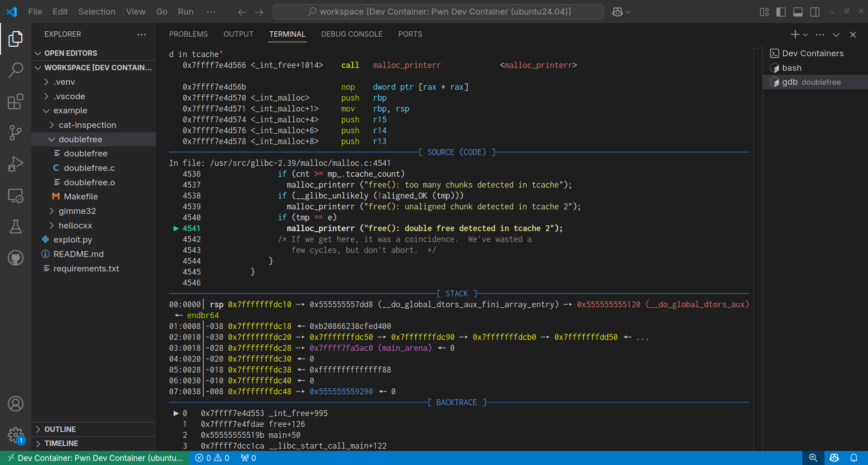Open doublefree.c file in explorer
The height and width of the screenshot is (465, 868).
[89, 168]
